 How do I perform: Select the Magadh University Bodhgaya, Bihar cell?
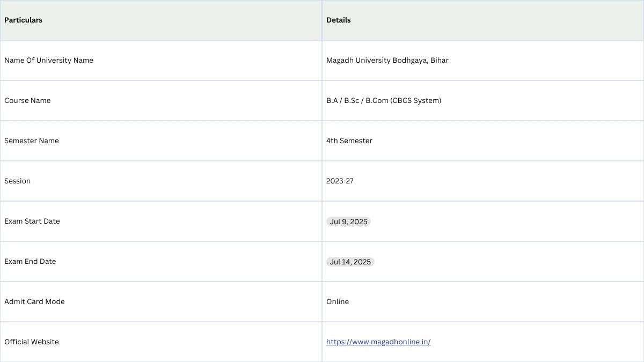pyautogui.click(x=483, y=60)
